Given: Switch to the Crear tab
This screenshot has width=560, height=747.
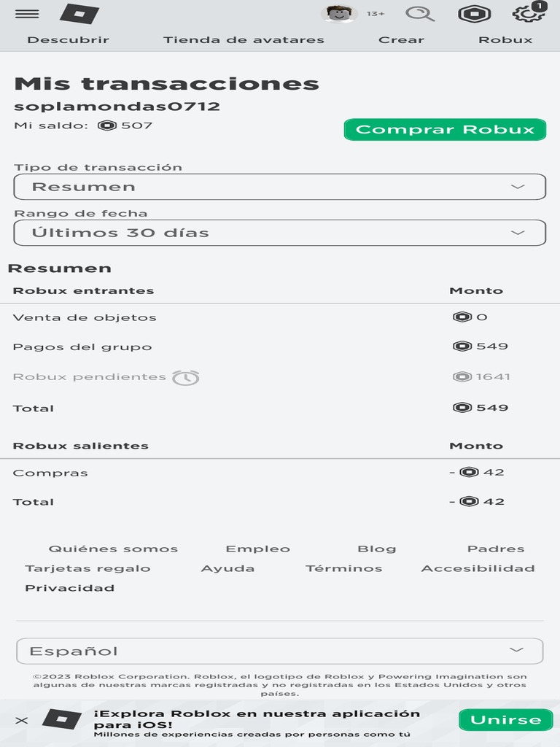Looking at the screenshot, I should 401,40.
